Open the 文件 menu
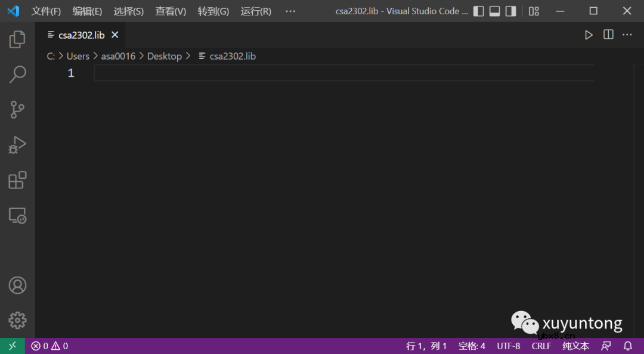The width and height of the screenshot is (644, 354). coord(46,11)
